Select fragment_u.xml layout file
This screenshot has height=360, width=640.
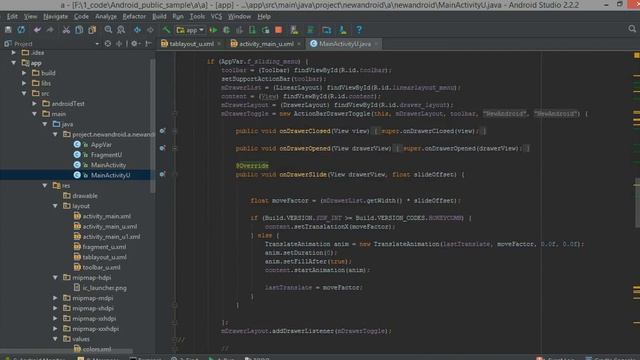point(104,247)
